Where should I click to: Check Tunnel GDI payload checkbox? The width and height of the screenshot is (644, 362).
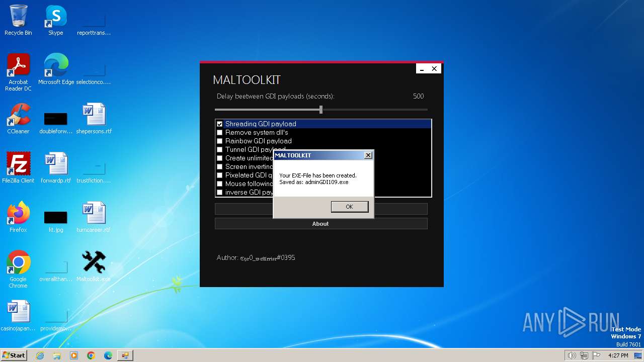tap(219, 149)
